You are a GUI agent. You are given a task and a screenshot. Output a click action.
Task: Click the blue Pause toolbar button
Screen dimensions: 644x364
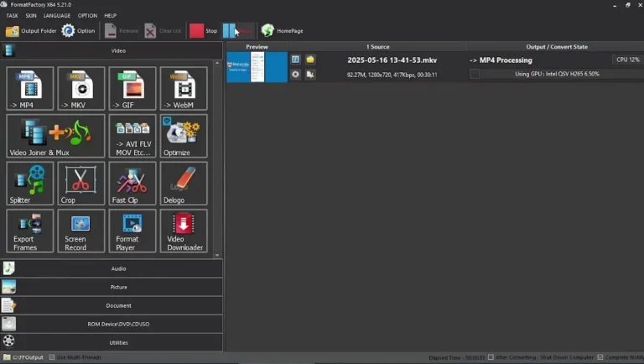pyautogui.click(x=238, y=31)
